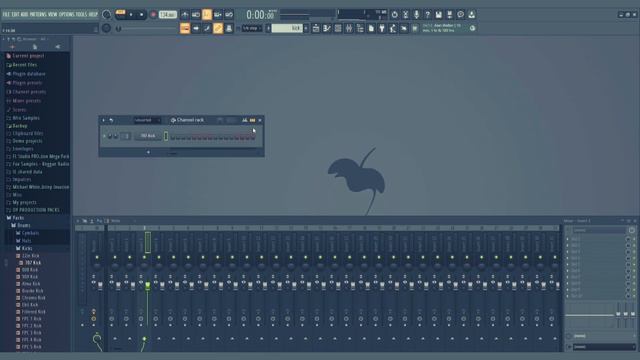Select Filtered Kick sample
The width and height of the screenshot is (640, 360).
coord(33,312)
